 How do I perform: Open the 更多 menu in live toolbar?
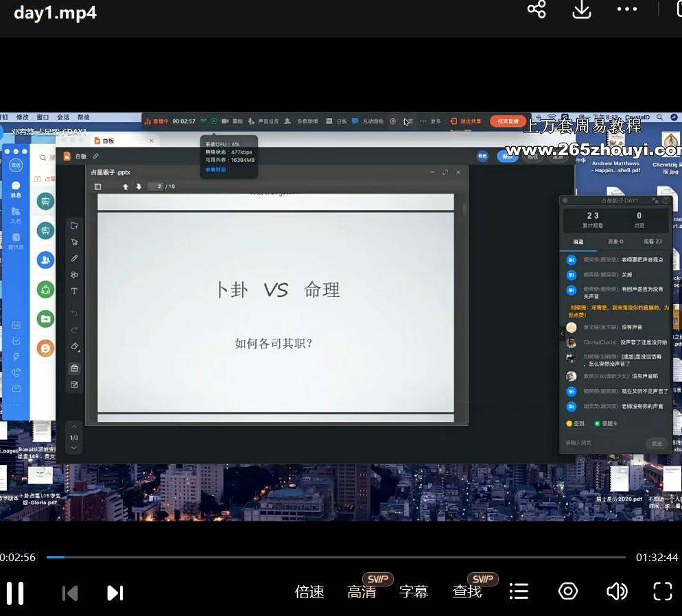(x=431, y=121)
